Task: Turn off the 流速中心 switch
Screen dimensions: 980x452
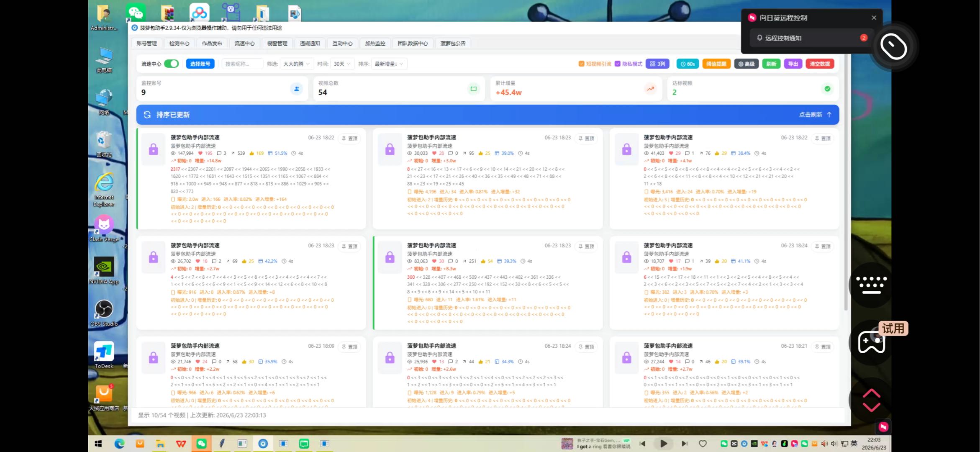Action: [171, 64]
